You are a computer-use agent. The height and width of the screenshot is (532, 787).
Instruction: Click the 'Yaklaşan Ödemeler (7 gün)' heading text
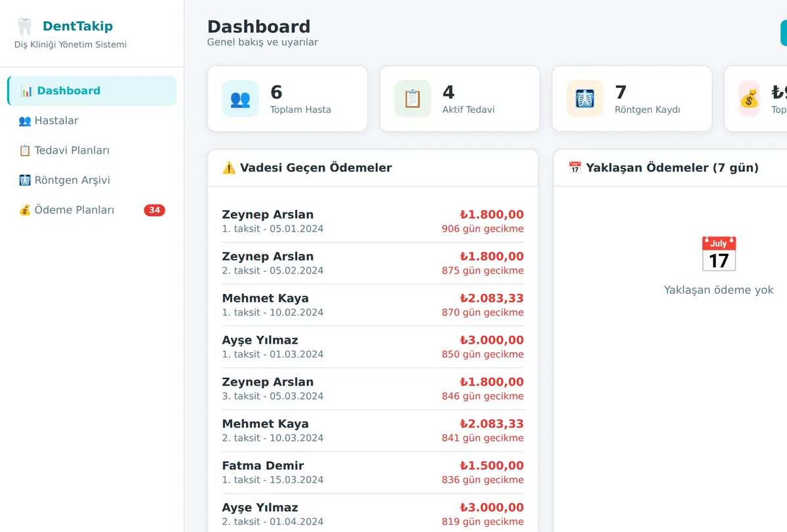point(672,168)
